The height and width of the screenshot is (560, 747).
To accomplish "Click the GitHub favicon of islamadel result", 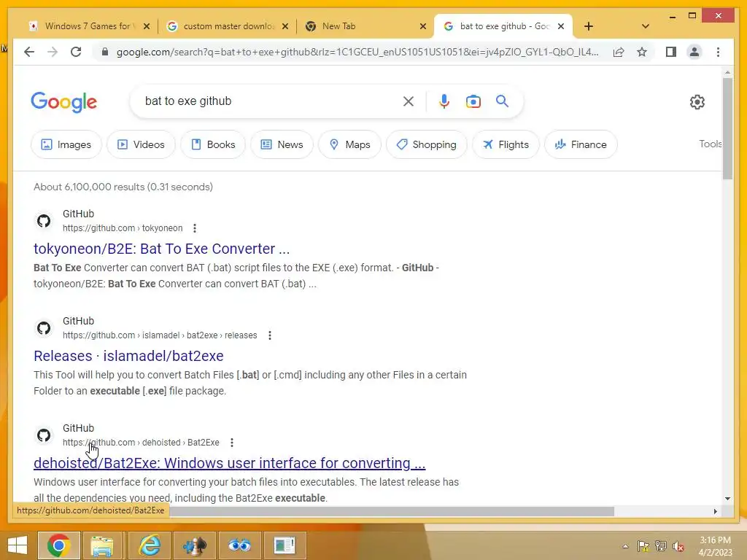I will coord(44,328).
